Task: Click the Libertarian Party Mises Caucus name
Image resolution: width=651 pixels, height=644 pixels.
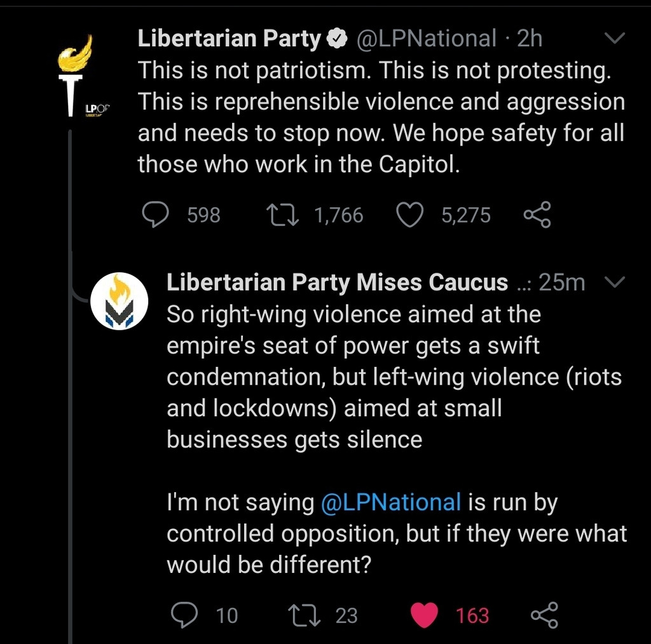Action: pos(337,282)
